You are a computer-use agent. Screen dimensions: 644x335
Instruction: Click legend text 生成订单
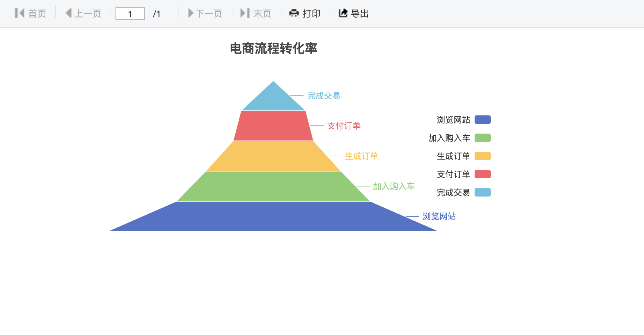[x=453, y=156]
